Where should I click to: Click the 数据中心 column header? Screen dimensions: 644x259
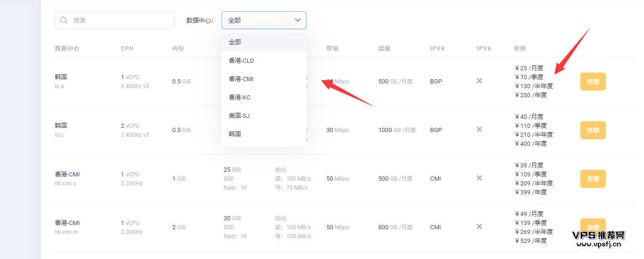pyautogui.click(x=67, y=49)
